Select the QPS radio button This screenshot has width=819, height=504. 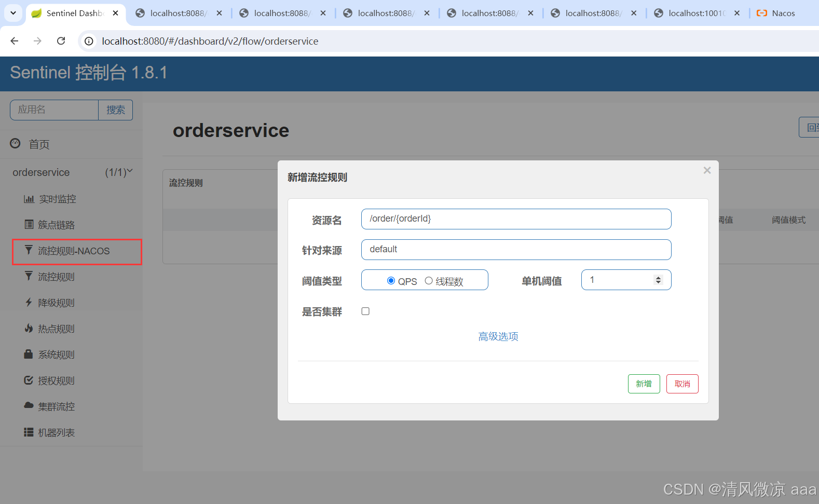[391, 281]
